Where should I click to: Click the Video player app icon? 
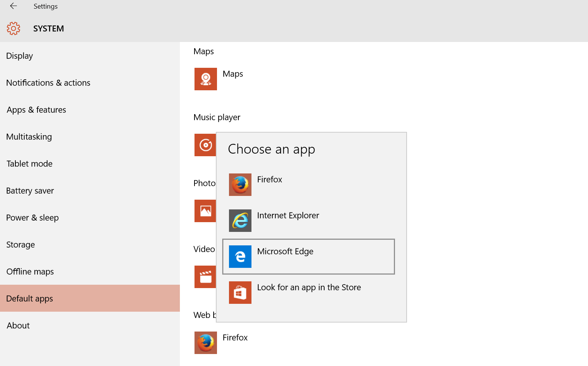pos(205,277)
